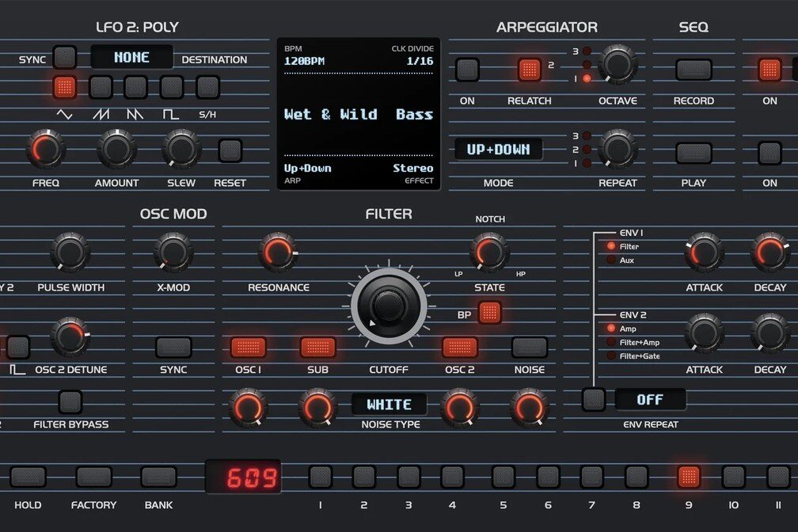Click the ENV 2 DECAY knob
Screen dimensions: 798x532
[x=770, y=333]
